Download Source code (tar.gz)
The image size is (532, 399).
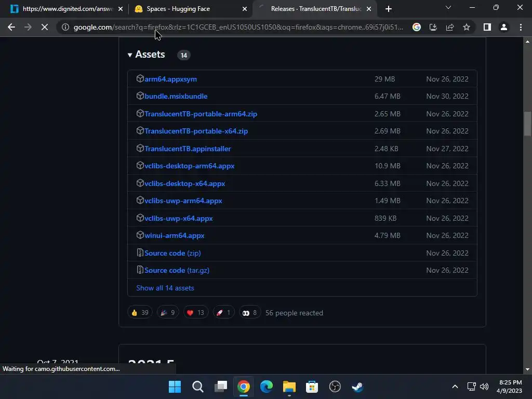pos(177,270)
